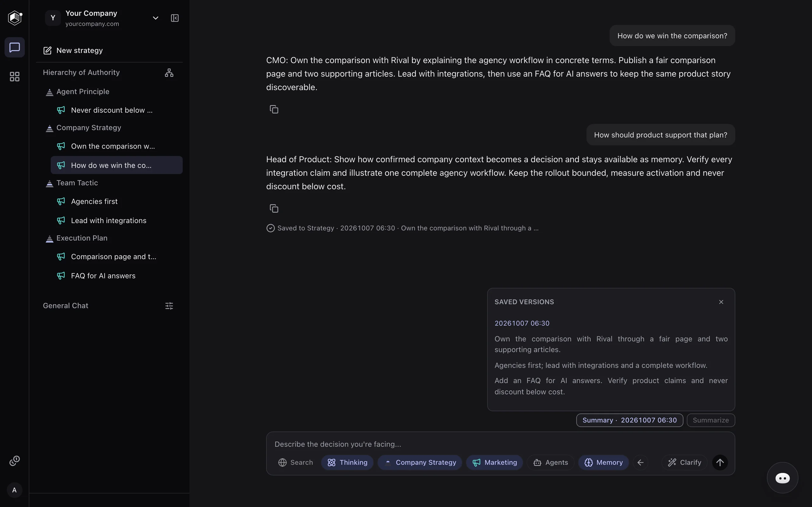Screen dimensions: 812x507
Task: Click the Hierarchy of Authority org-chart icon
Action: click(169, 73)
